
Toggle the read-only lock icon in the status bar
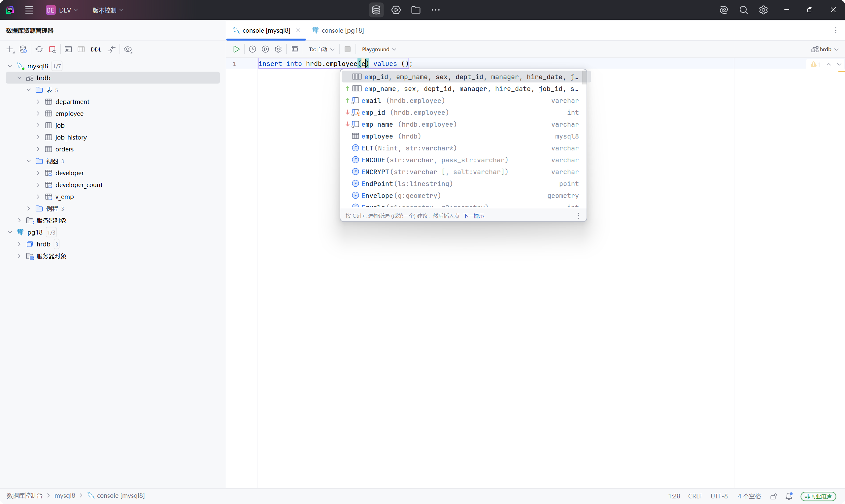[x=774, y=496]
